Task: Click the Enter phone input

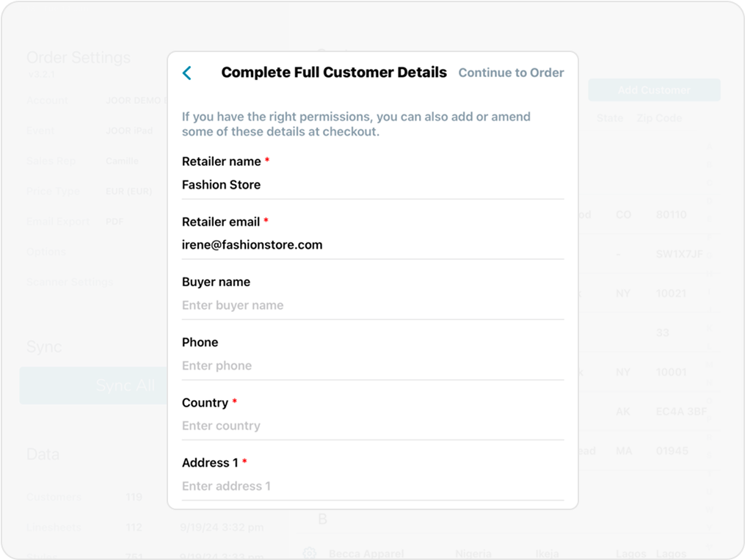Action: [372, 366]
